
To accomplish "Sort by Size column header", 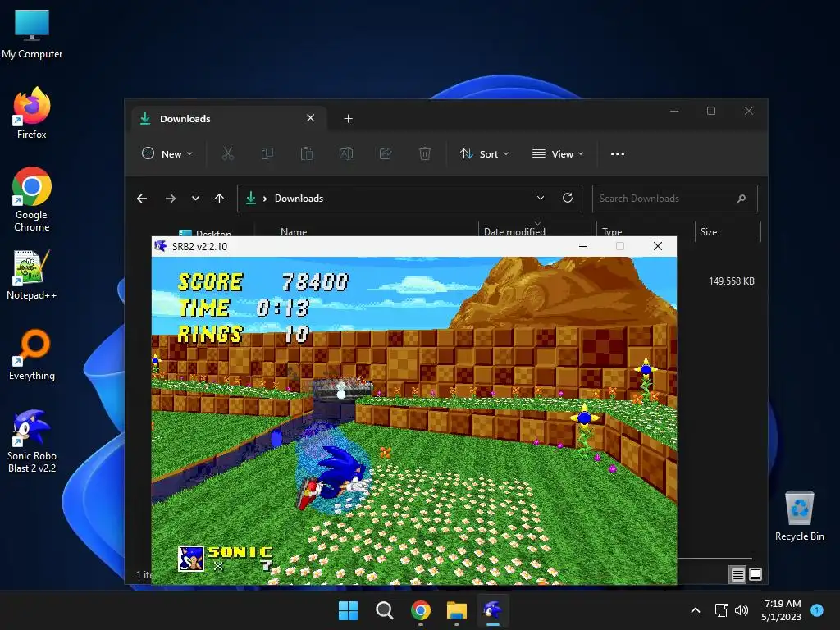I will [708, 231].
